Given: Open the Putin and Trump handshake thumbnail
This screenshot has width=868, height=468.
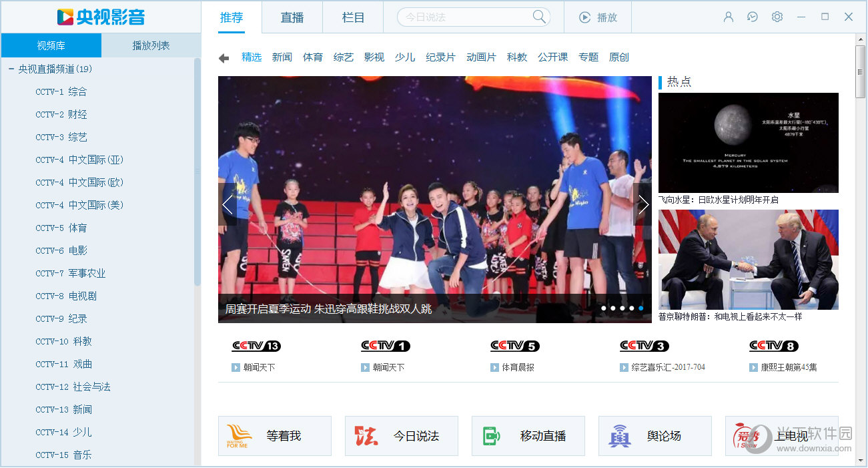Looking at the screenshot, I should coord(749,260).
